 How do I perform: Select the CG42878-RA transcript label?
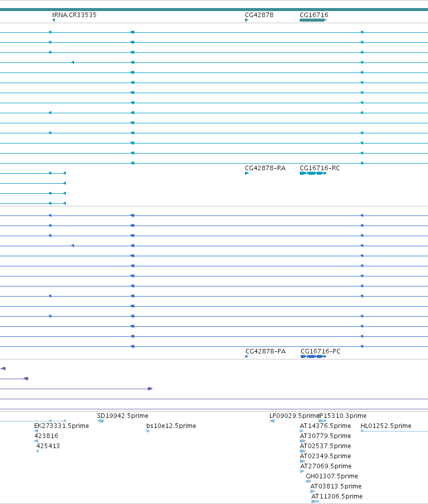[265, 168]
